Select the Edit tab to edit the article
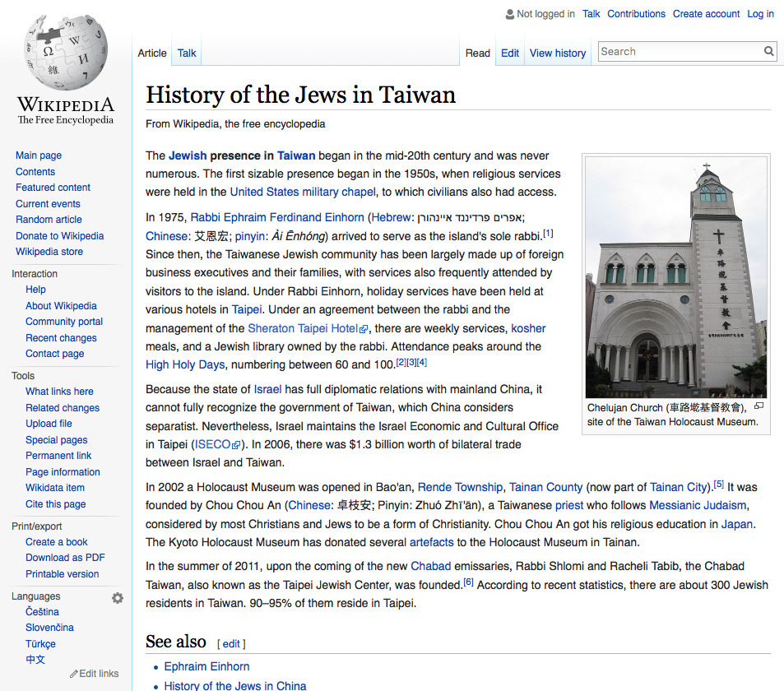The width and height of the screenshot is (784, 691). pyautogui.click(x=509, y=52)
